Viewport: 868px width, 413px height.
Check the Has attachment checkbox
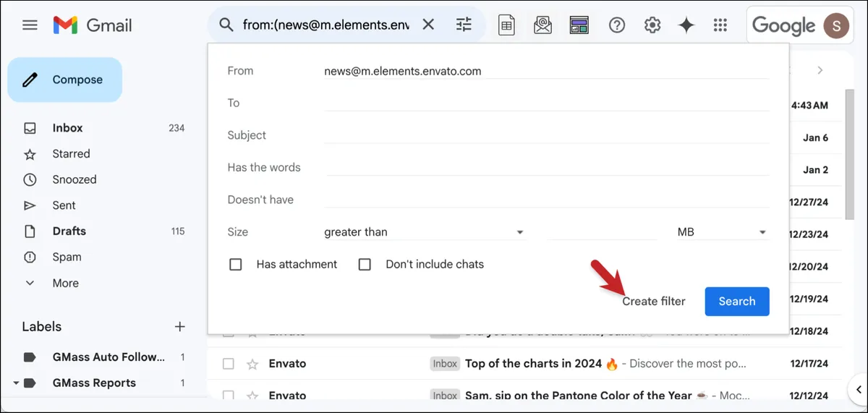coord(235,265)
